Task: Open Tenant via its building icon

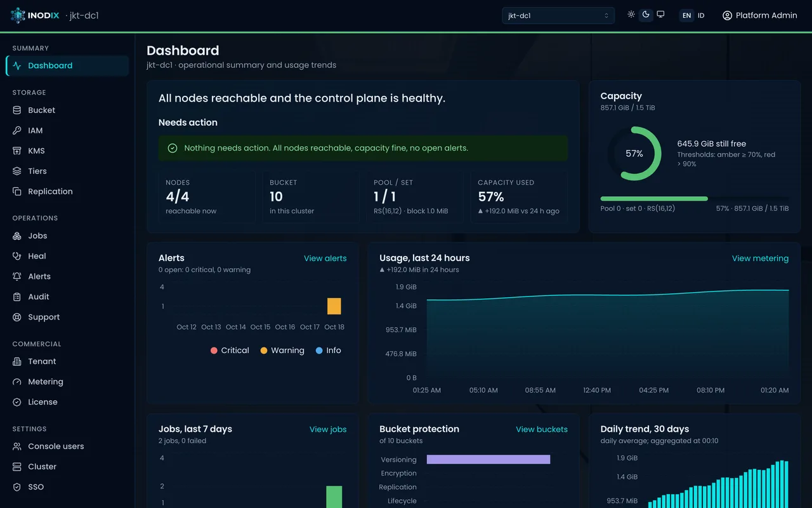Action: click(x=17, y=361)
